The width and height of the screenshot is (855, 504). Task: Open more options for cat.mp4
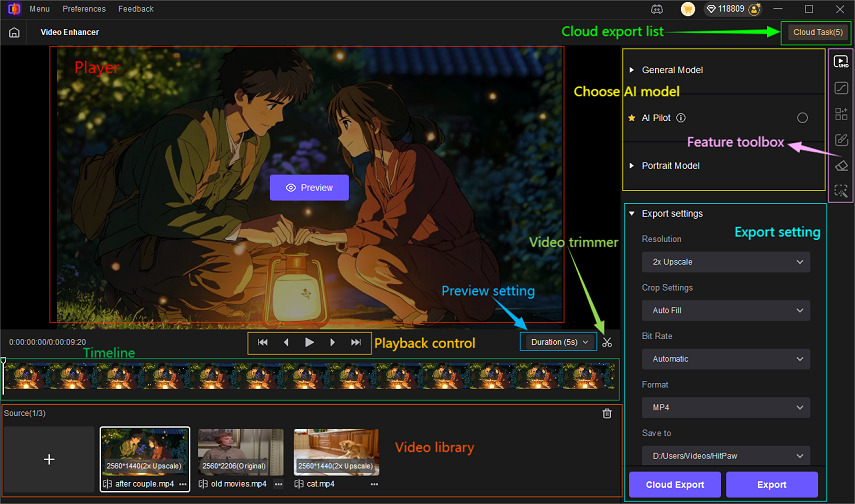click(x=374, y=484)
